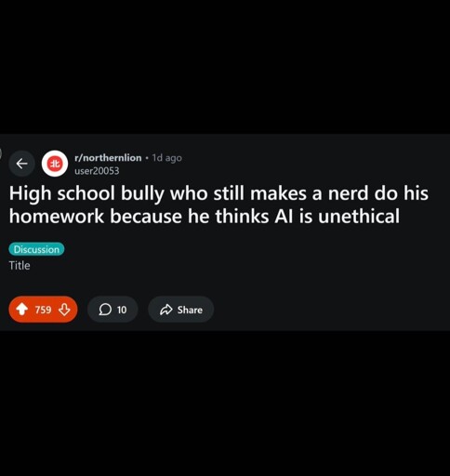This screenshot has height=476, width=450.
Task: Click the 'Title' post body text
Action: [x=20, y=266]
